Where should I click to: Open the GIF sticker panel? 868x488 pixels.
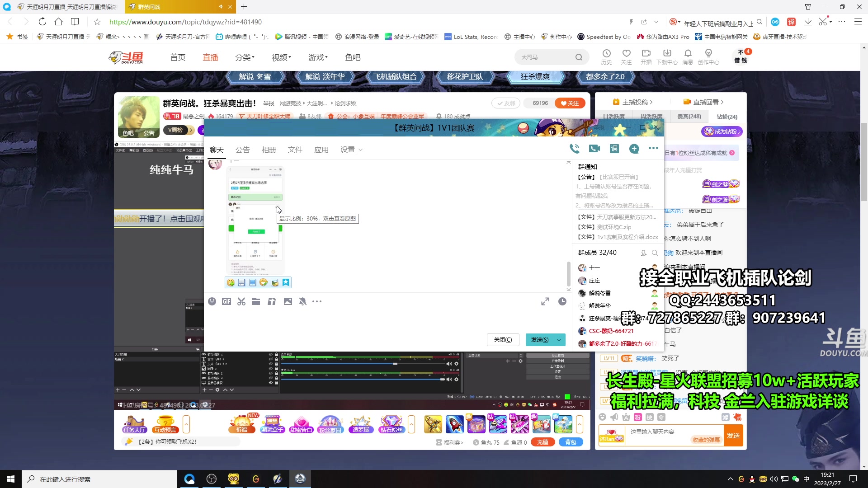(x=226, y=301)
